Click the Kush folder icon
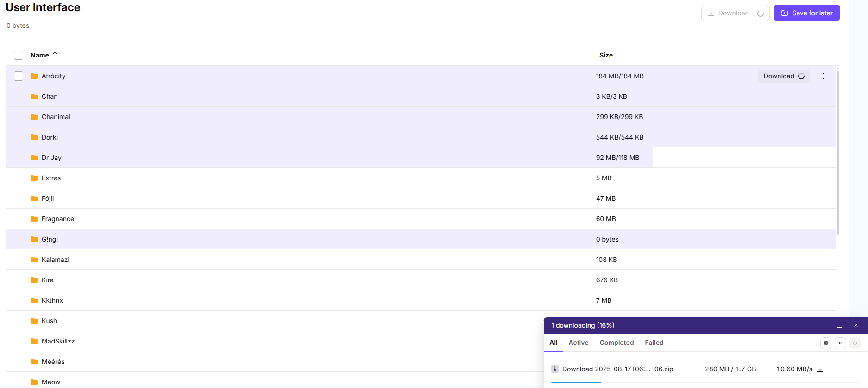The width and height of the screenshot is (868, 388). [x=34, y=321]
